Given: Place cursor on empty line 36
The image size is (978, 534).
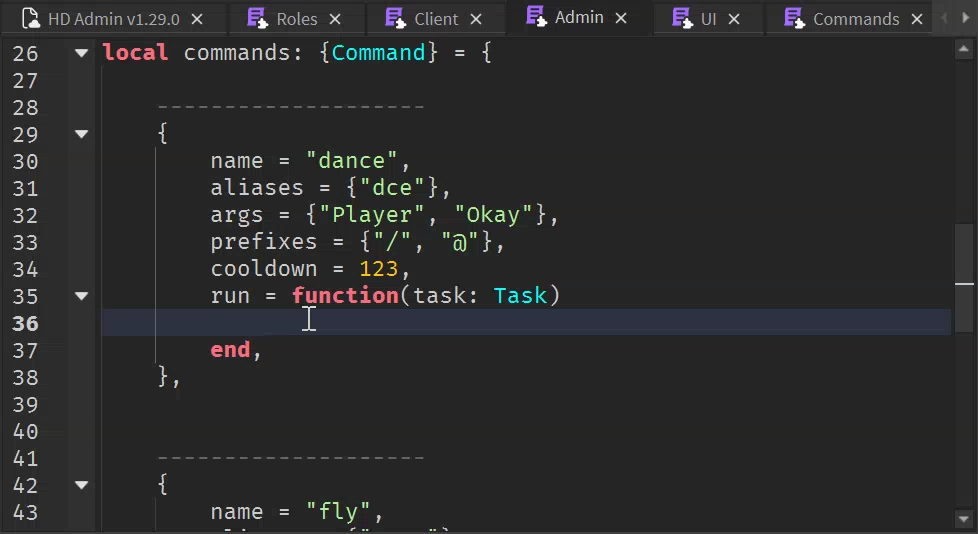Looking at the screenshot, I should coord(526,323).
